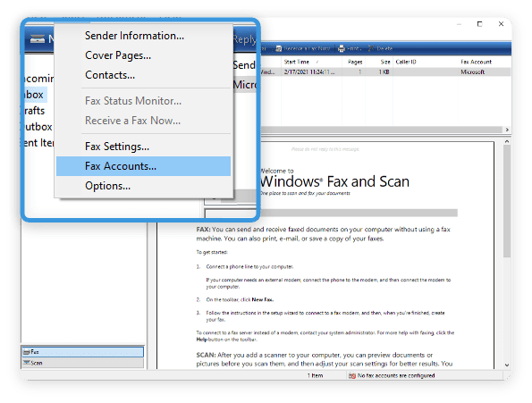The image size is (532, 403).
Task: Click the message list horizontal scrollbar track
Action: (x=382, y=130)
